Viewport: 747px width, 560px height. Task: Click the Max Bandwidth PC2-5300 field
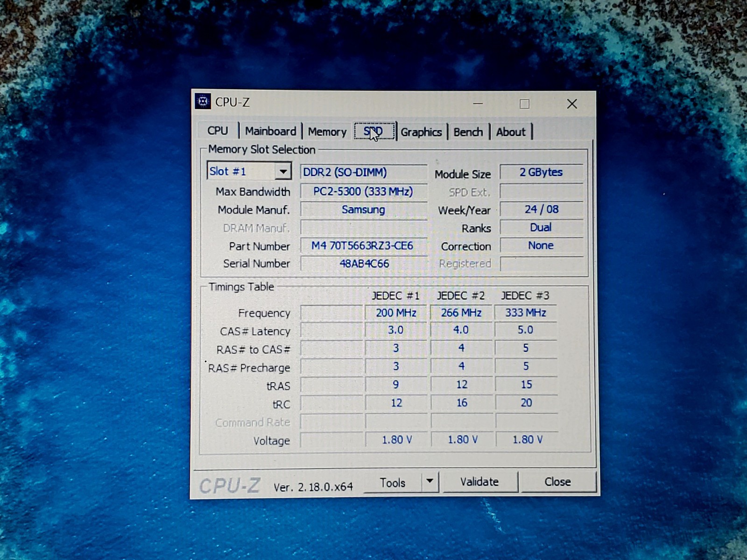363,191
